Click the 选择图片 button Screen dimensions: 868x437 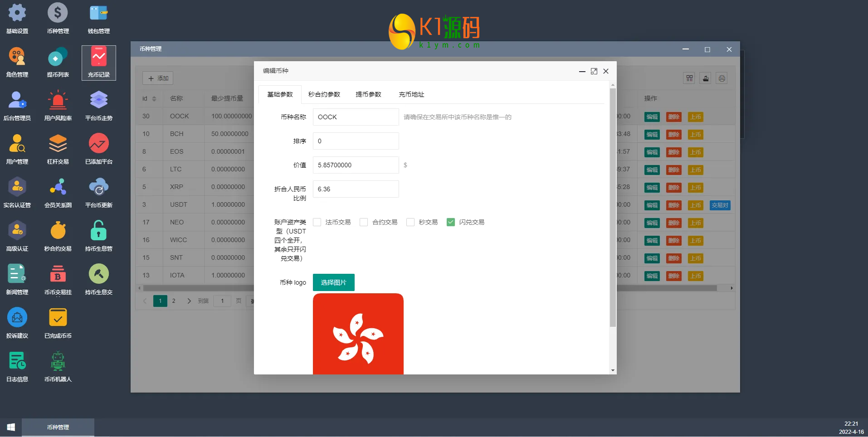tap(334, 282)
